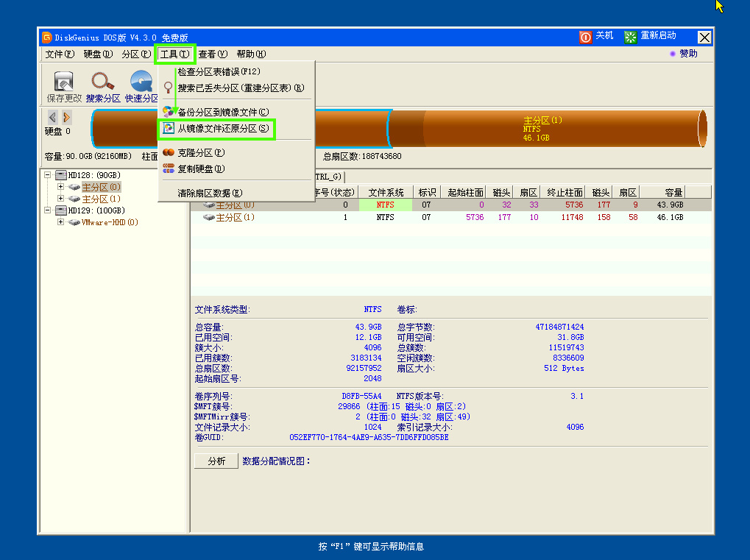Click the HD128 disk icon in tree
The width and height of the screenshot is (750, 560).
[61, 175]
